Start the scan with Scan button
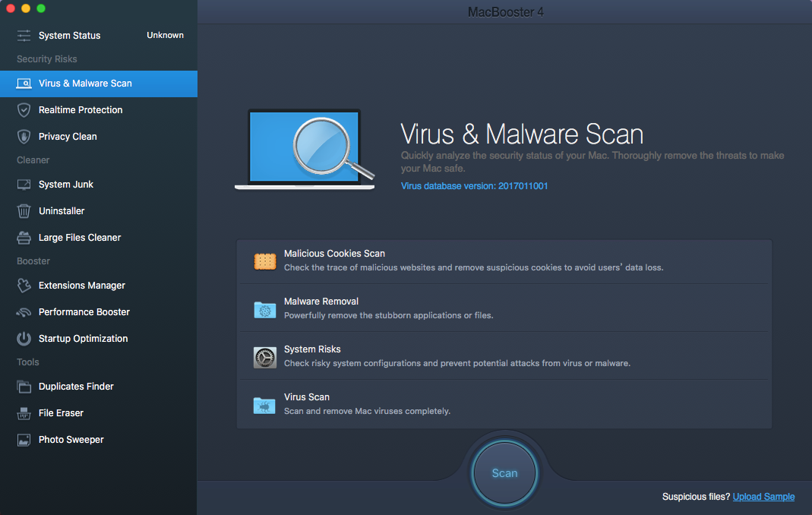The image size is (812, 515). (x=504, y=473)
